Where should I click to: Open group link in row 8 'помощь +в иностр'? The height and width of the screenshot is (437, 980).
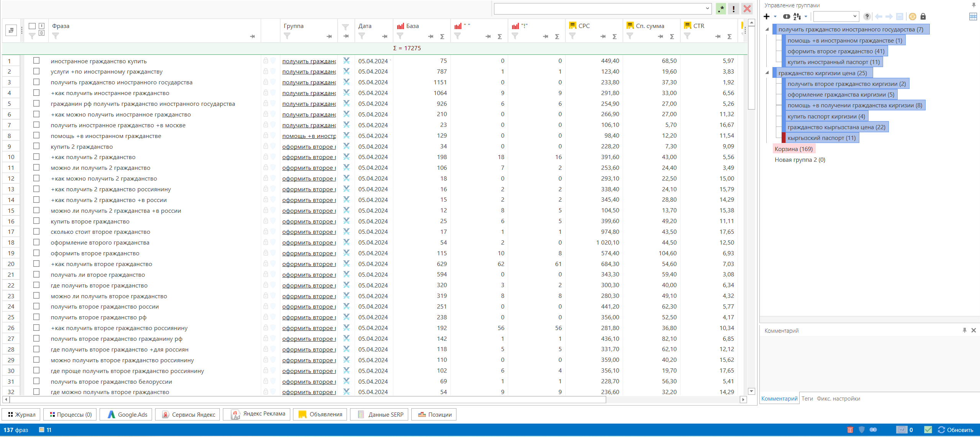(309, 136)
